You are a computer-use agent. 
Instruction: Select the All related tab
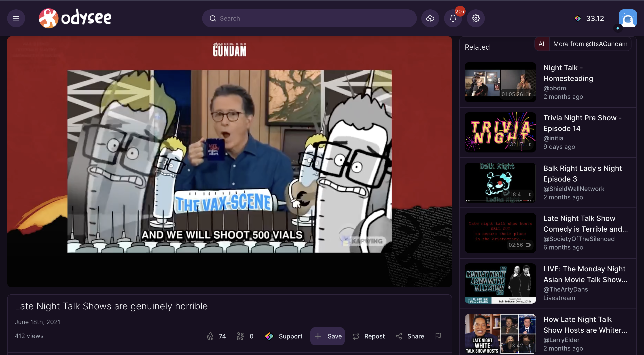tap(542, 44)
